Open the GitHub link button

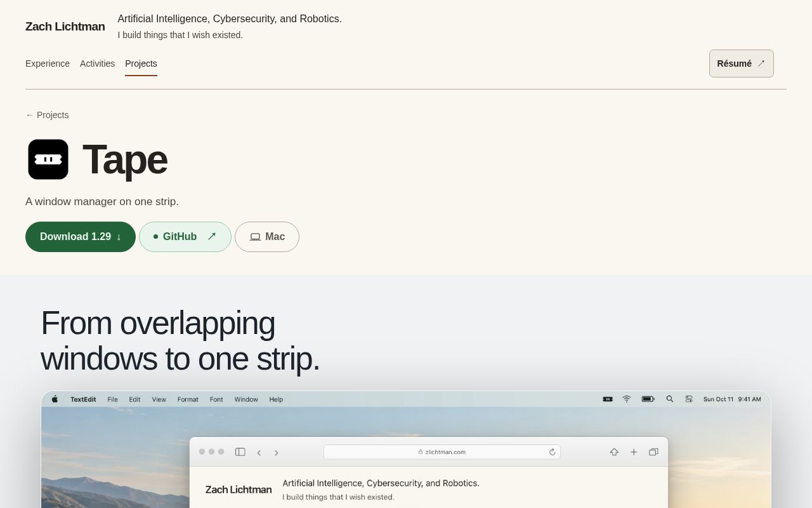(185, 237)
